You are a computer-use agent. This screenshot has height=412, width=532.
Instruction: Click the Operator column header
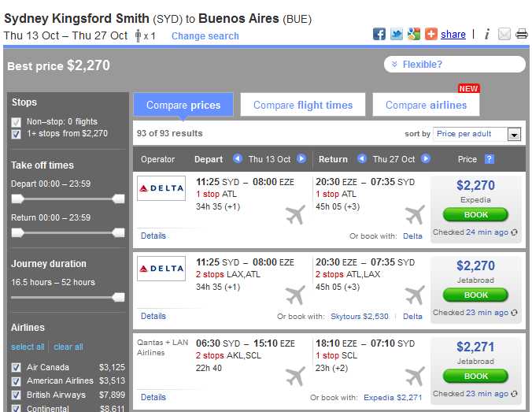click(x=157, y=159)
